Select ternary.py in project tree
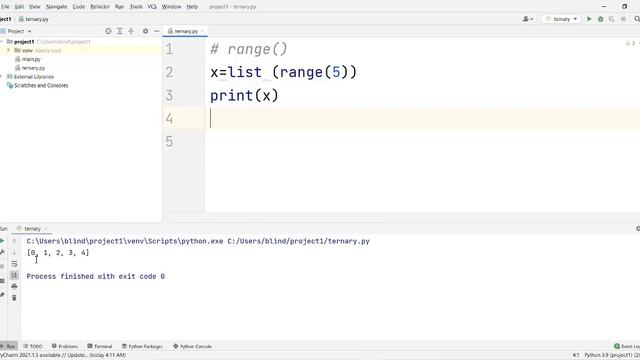 (33, 68)
